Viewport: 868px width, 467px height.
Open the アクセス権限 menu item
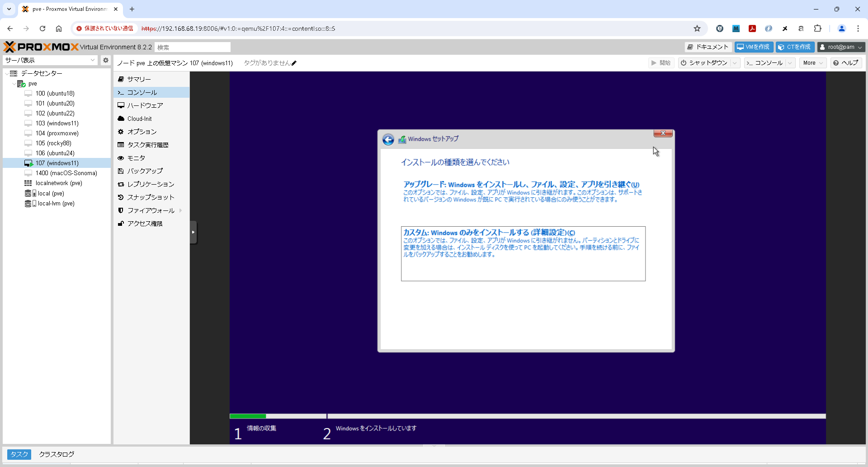coord(151,224)
